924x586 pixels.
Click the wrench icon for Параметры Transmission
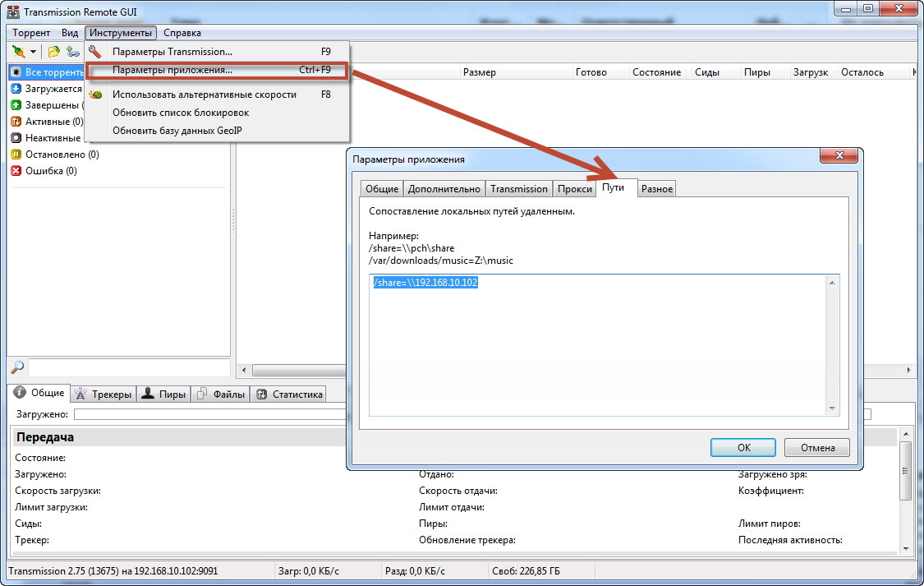pos(95,52)
